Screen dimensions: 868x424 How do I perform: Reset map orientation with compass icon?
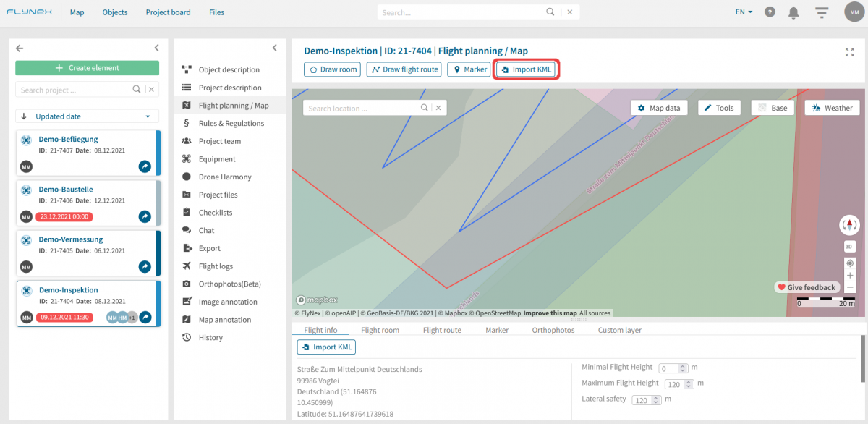[x=849, y=225]
